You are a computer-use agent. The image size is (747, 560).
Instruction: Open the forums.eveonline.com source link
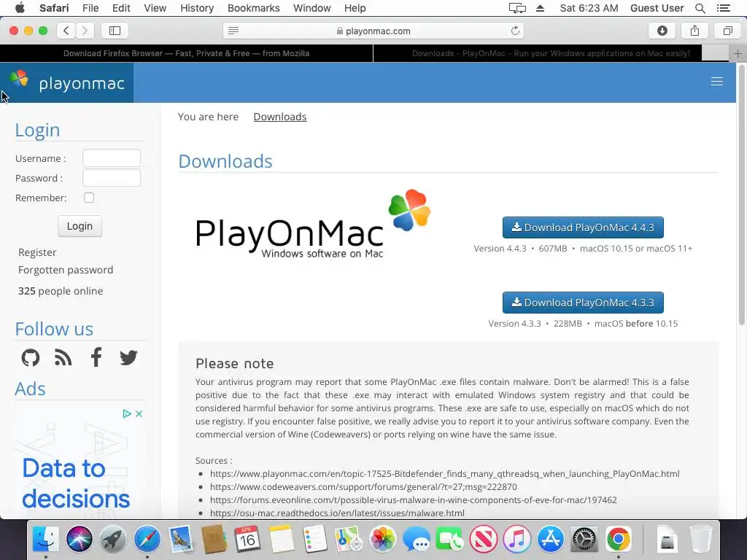414,500
